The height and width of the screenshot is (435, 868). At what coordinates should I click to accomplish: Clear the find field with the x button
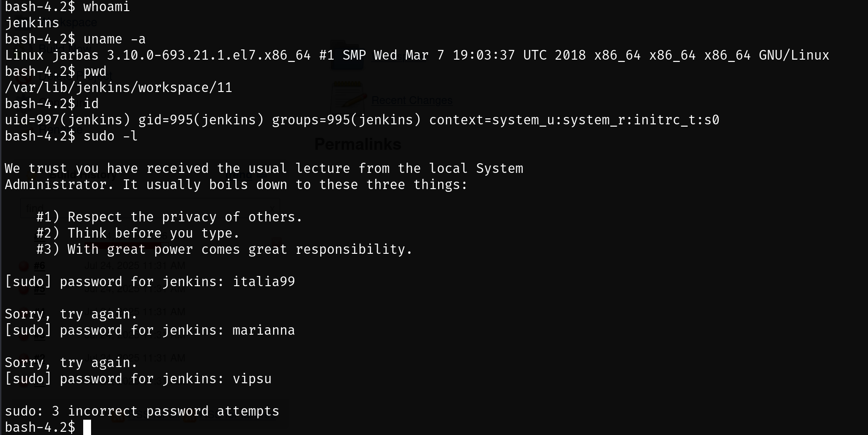tap(272, 208)
